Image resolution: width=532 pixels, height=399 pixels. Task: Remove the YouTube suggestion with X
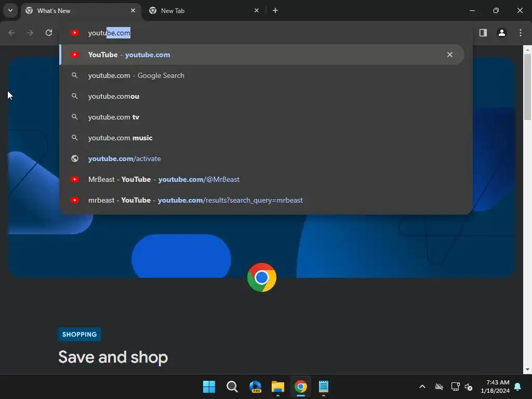tap(449, 55)
